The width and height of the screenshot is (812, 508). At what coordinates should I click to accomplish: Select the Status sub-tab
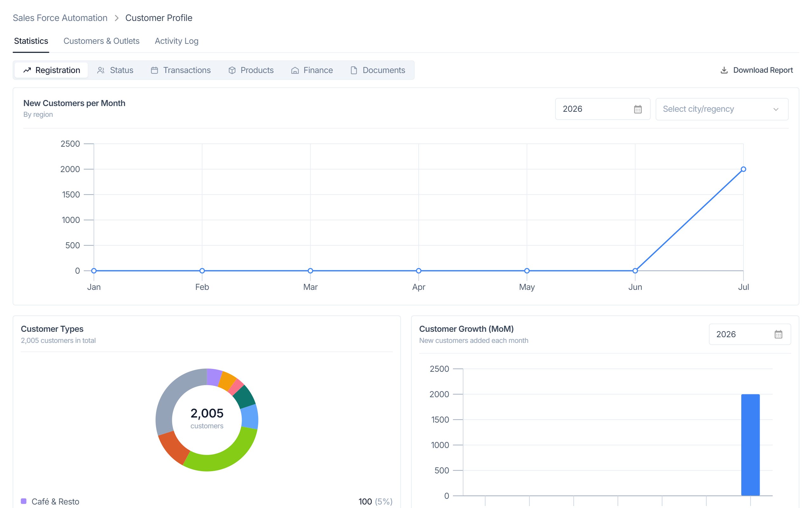[x=115, y=70]
